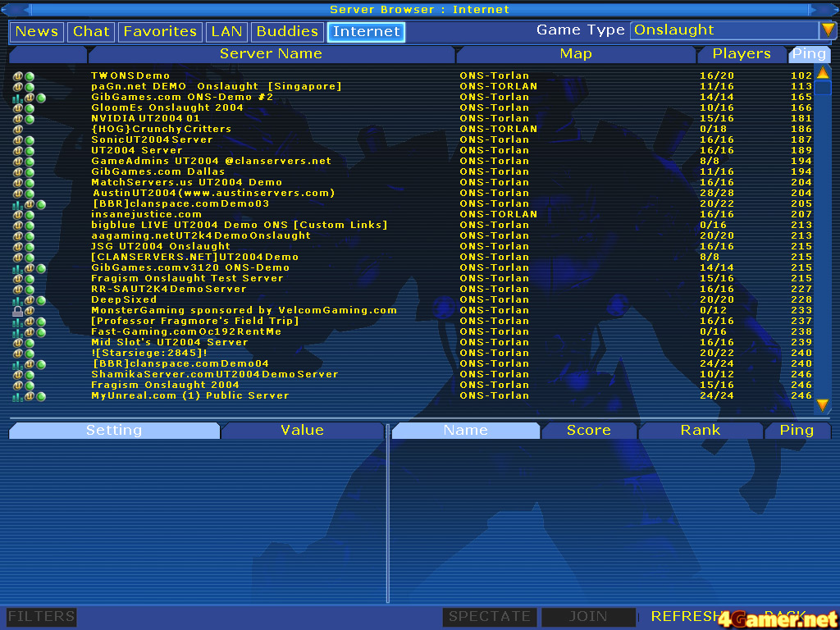This screenshot has width=840, height=630.
Task: Select the LAN tab
Action: coord(226,32)
